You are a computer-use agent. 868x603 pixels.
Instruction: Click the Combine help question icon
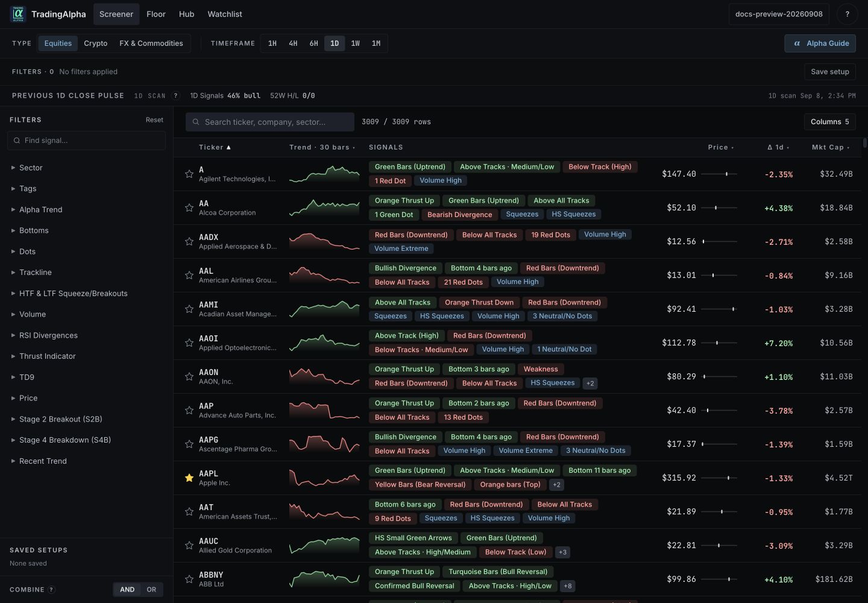coord(51,590)
